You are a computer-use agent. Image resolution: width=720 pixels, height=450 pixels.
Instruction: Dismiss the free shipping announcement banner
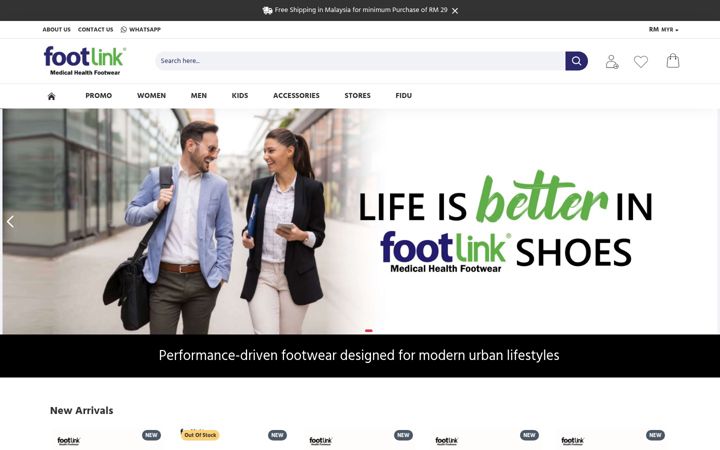(455, 11)
